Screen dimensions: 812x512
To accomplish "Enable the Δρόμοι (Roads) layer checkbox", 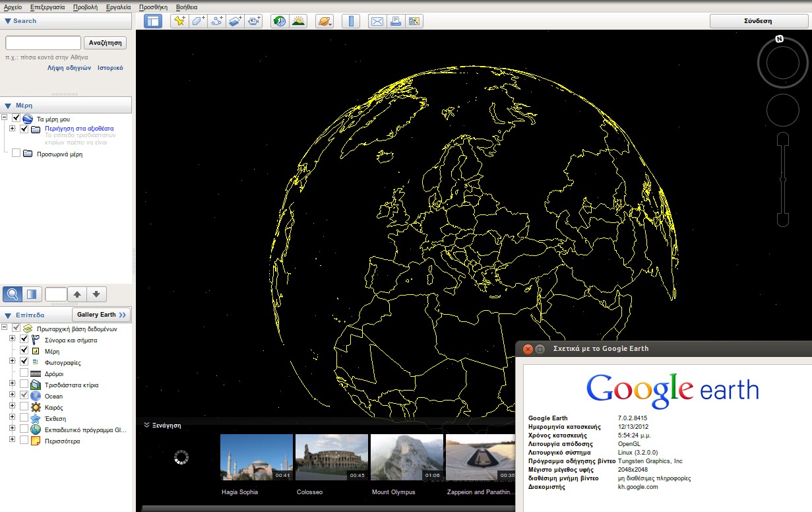I will click(24, 373).
